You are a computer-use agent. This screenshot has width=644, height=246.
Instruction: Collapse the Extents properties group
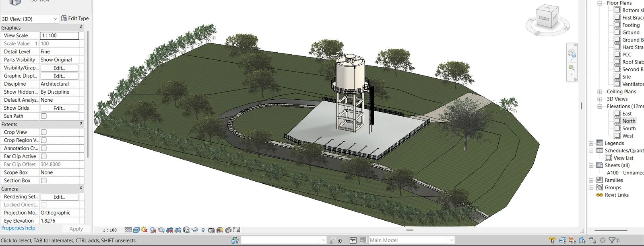pos(81,124)
